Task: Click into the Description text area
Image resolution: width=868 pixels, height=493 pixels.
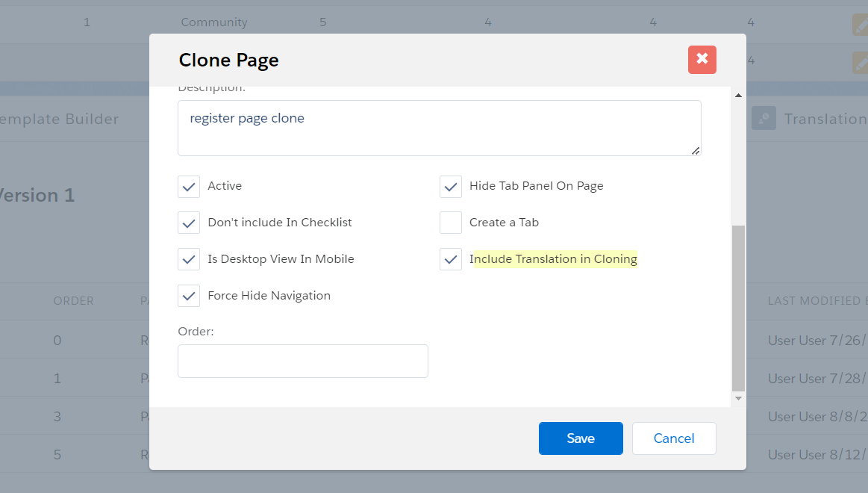Action: pos(439,128)
